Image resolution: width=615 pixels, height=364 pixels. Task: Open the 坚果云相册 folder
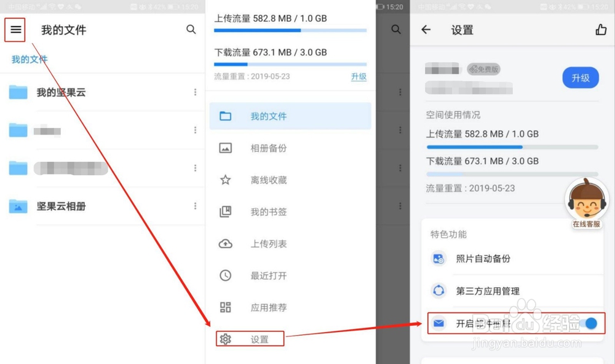point(61,207)
